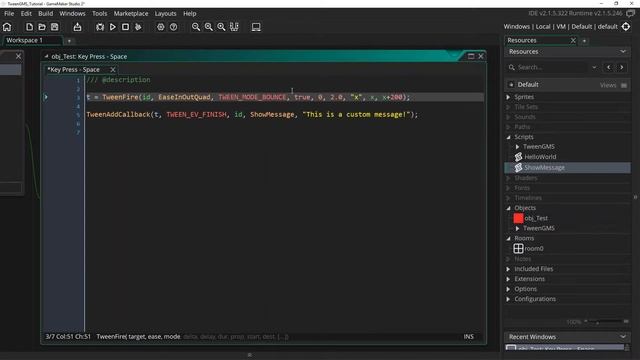This screenshot has width=640, height=360.
Task: Click the Views list icon
Action: point(624,85)
